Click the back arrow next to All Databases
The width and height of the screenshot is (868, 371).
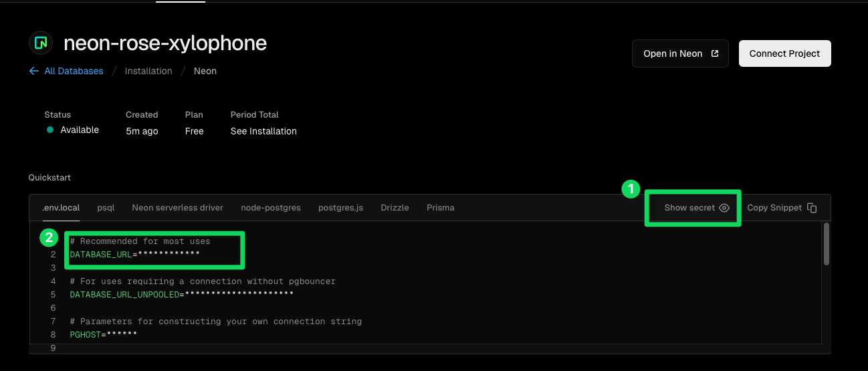tap(33, 71)
